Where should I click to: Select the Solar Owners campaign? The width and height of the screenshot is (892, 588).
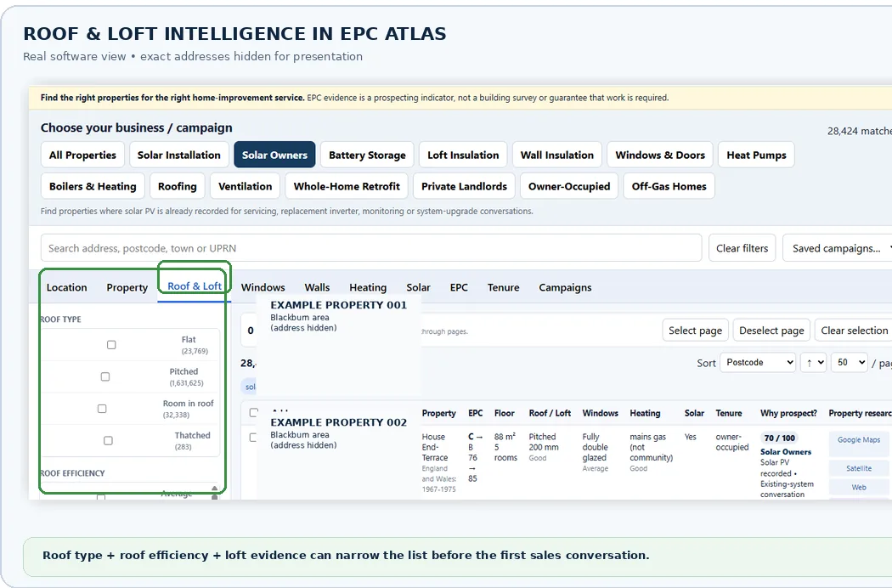coord(274,155)
